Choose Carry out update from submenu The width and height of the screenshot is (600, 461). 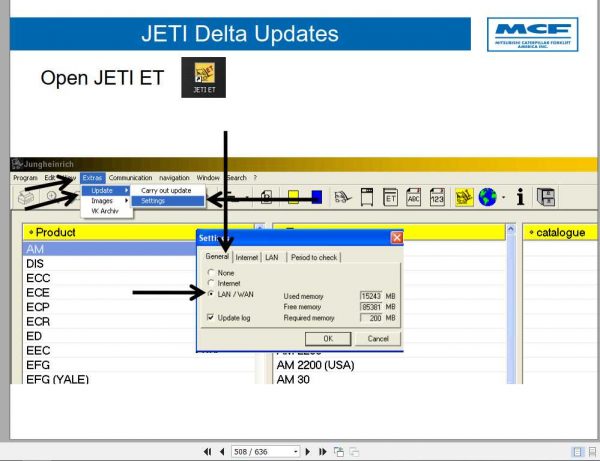coord(166,191)
